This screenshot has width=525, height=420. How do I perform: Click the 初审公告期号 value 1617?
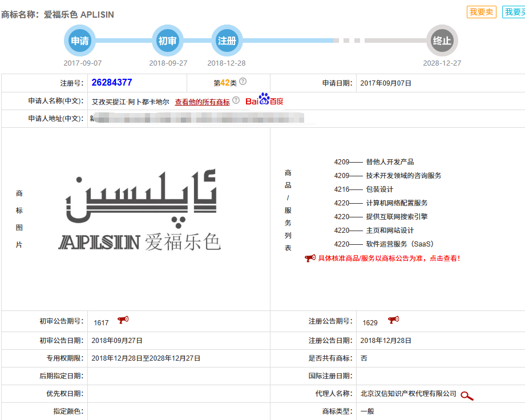tap(101, 322)
